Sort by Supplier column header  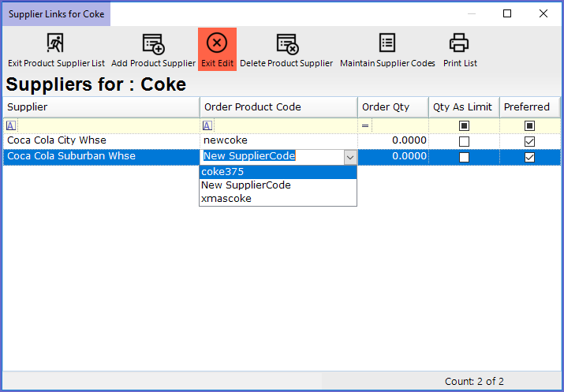pos(101,107)
